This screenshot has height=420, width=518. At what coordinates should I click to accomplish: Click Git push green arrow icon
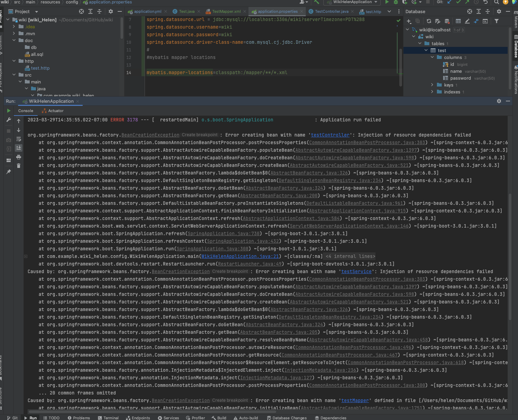click(x=467, y=2)
